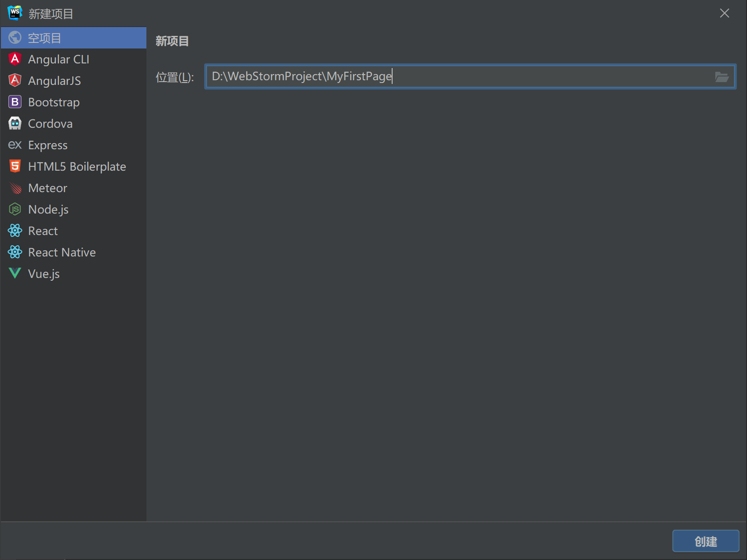Click the Cordova robot icon
The image size is (747, 560).
click(x=15, y=123)
